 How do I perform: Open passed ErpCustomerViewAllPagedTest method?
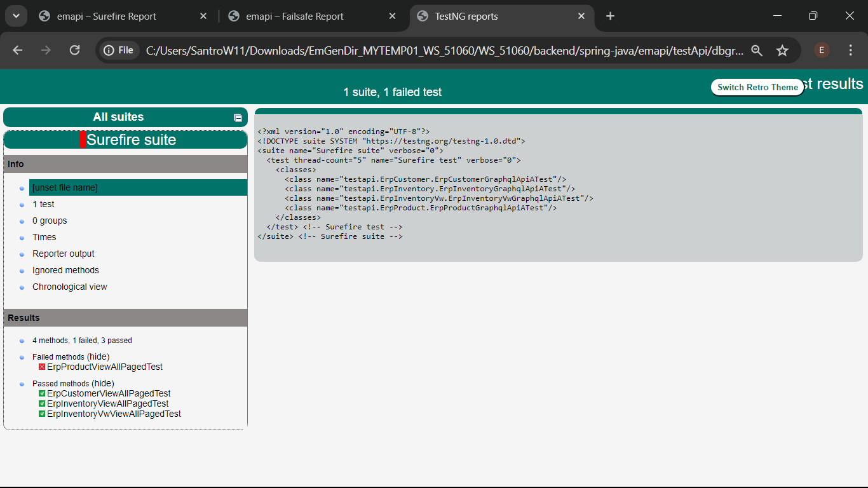coord(109,393)
